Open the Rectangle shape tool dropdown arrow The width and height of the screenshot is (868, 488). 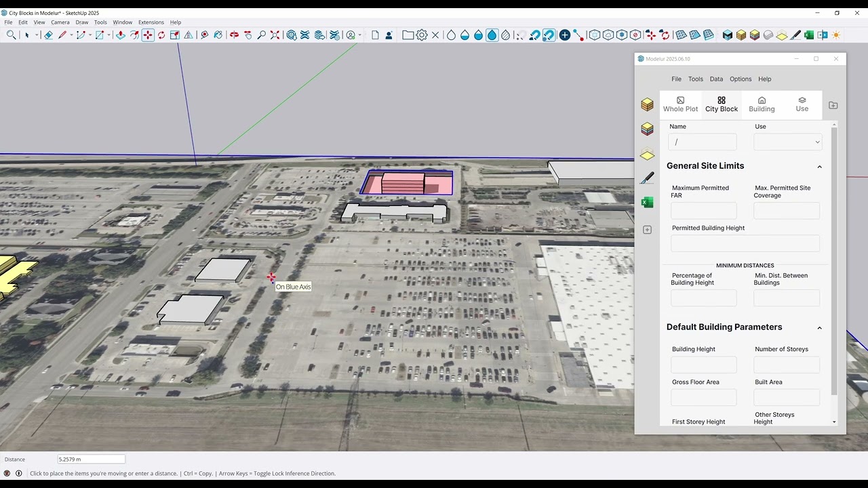click(x=108, y=35)
